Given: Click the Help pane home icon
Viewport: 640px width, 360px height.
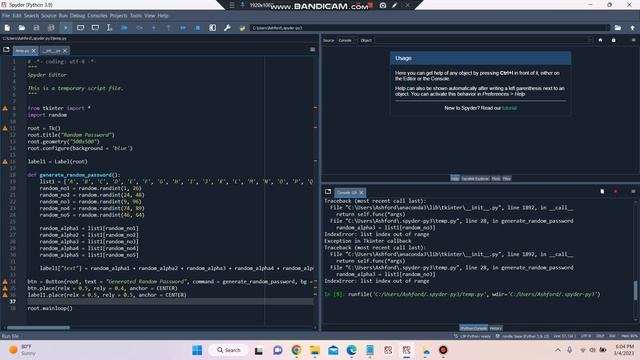Looking at the screenshot, I should [x=600, y=40].
